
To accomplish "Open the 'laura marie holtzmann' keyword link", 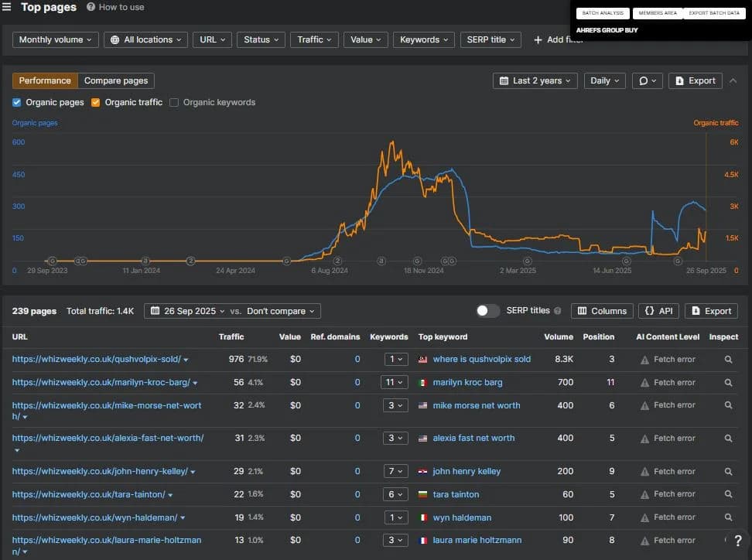I will click(x=477, y=540).
